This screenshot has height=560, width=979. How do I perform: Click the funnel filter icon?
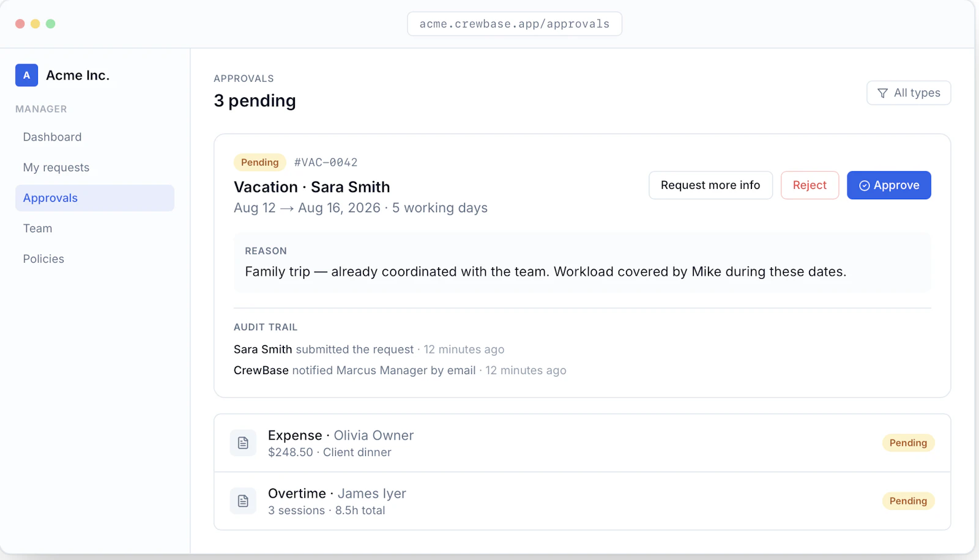click(882, 93)
